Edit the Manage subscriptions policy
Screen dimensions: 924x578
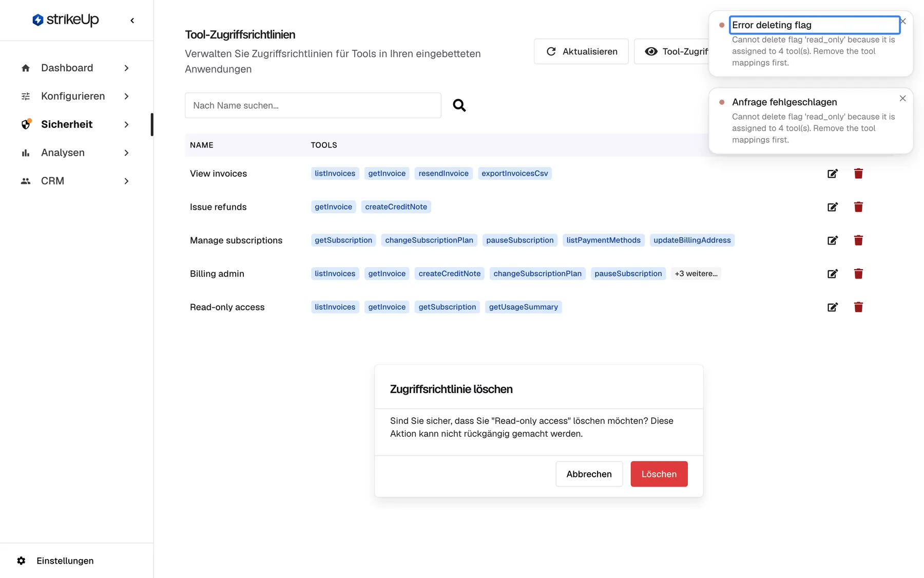tap(833, 240)
